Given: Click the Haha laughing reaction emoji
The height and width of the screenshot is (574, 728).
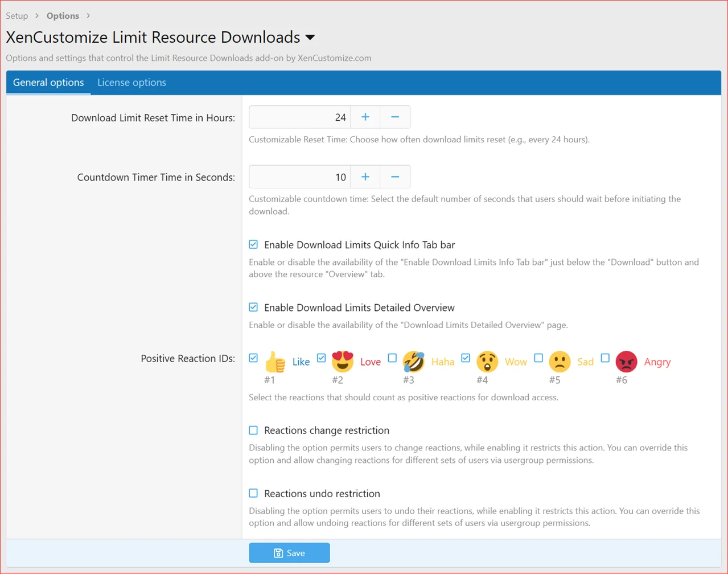Looking at the screenshot, I should 413,362.
